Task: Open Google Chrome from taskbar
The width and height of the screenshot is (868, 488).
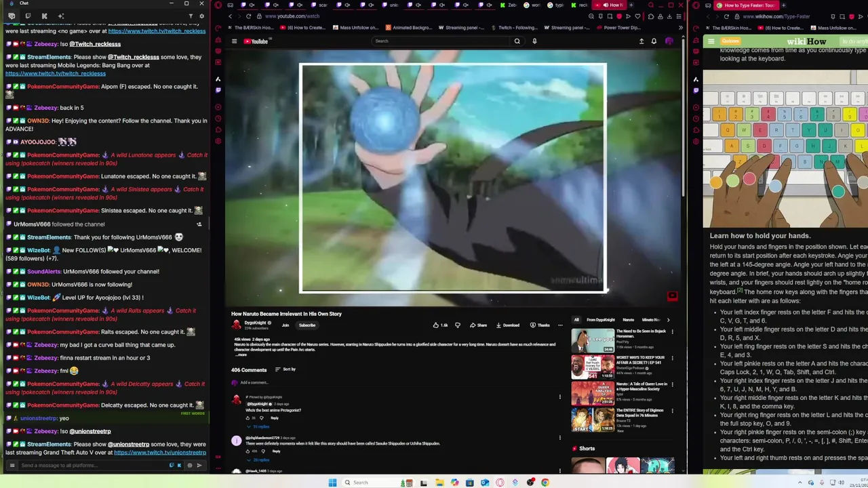Action: [x=545, y=483]
